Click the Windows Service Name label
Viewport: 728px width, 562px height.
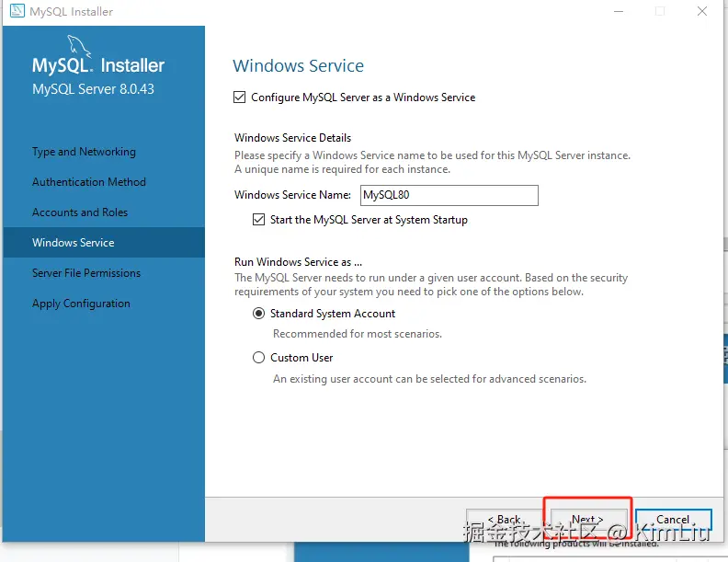[292, 195]
